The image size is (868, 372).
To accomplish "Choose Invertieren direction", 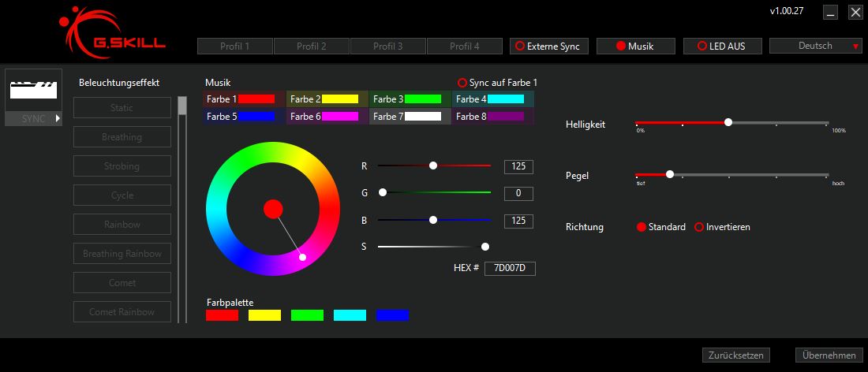I will tap(699, 227).
